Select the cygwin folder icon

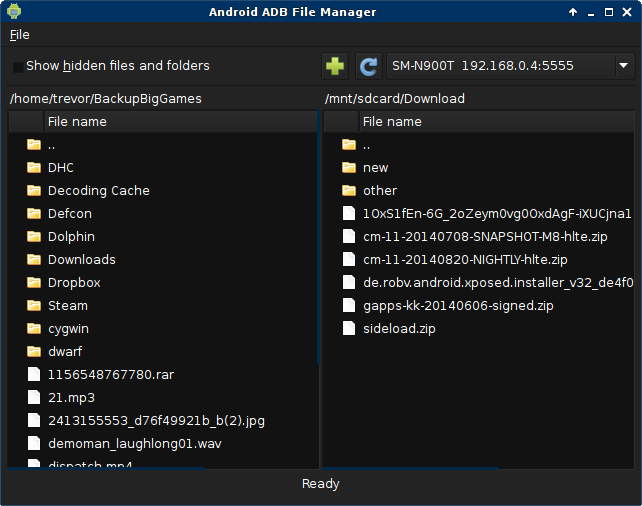coord(34,328)
